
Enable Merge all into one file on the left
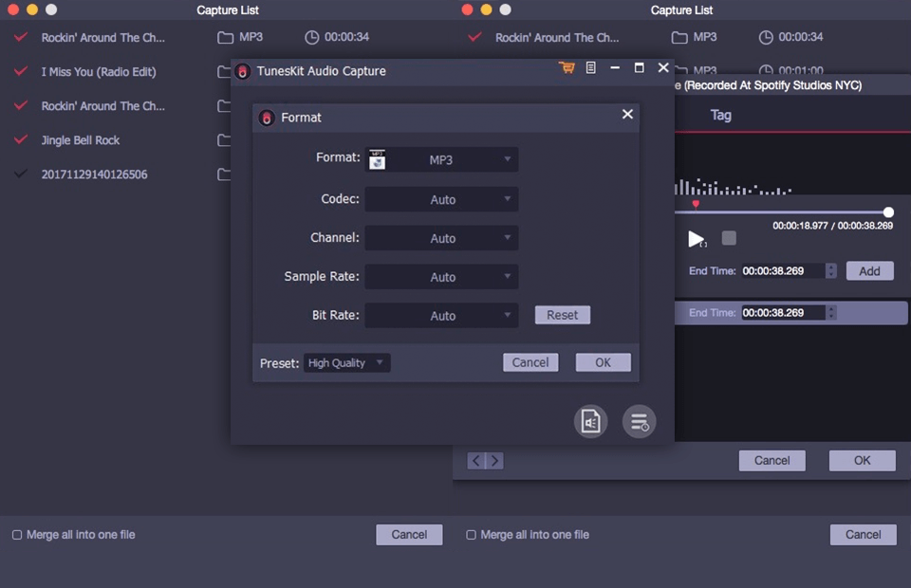16,535
